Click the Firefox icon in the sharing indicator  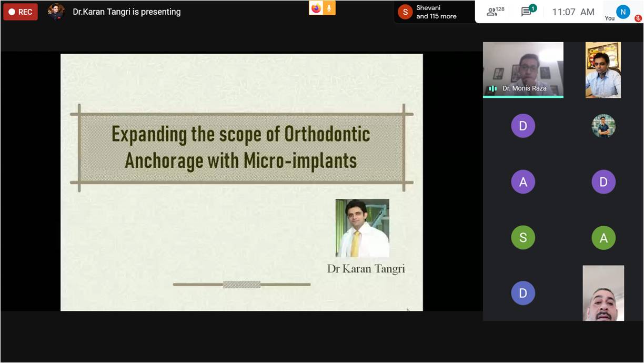pyautogui.click(x=316, y=8)
